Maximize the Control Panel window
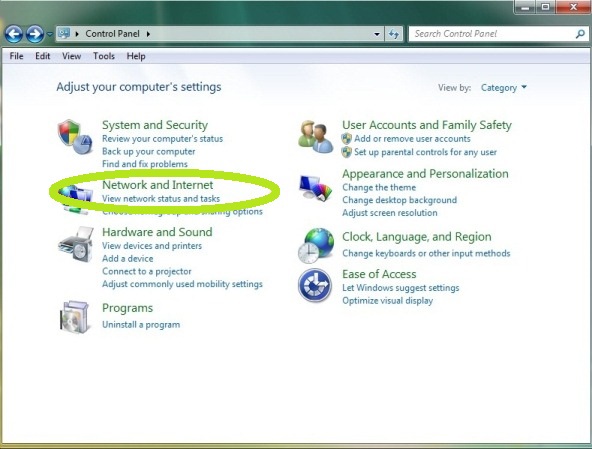The height and width of the screenshot is (449, 592). 545,7
